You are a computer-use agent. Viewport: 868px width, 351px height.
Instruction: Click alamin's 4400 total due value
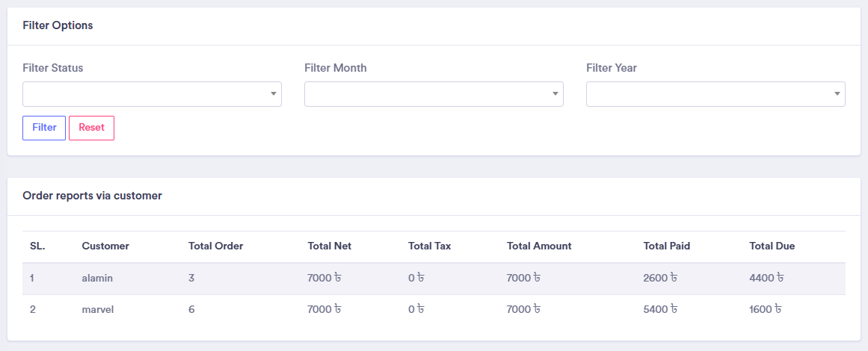(x=766, y=279)
